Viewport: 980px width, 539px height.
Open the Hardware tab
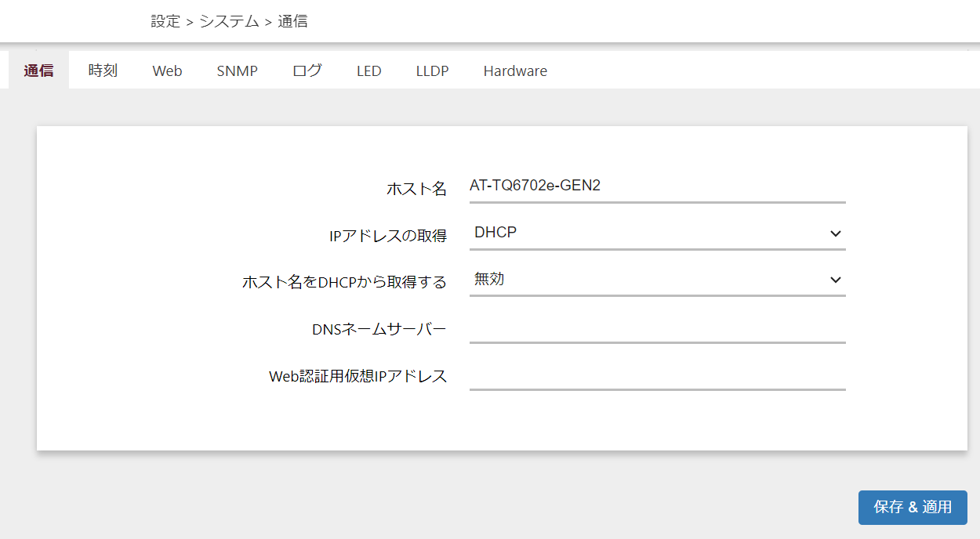(x=515, y=71)
